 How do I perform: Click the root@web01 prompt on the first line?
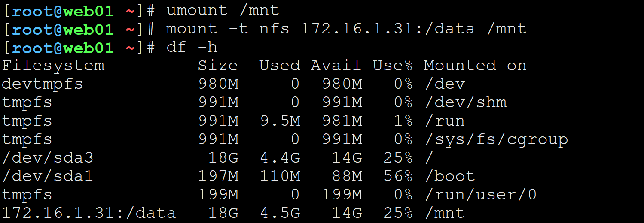(x=63, y=10)
